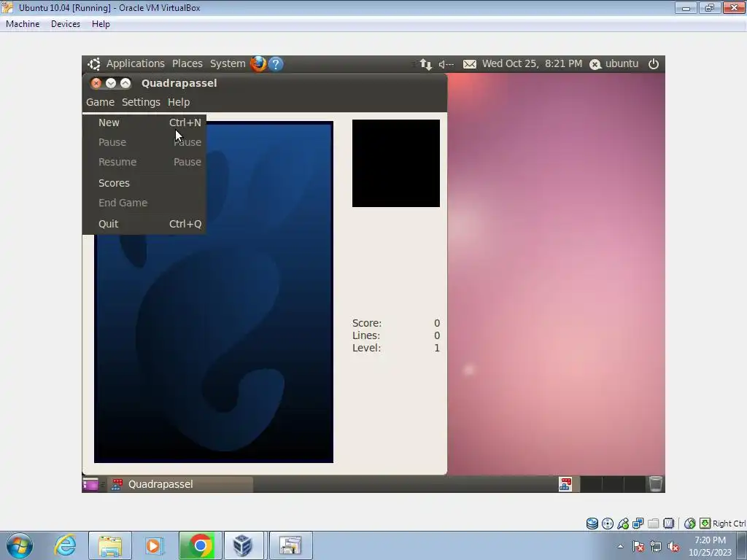Launch Internet Explorer from Windows taskbar
Screen dimensions: 747x560
pos(65,545)
